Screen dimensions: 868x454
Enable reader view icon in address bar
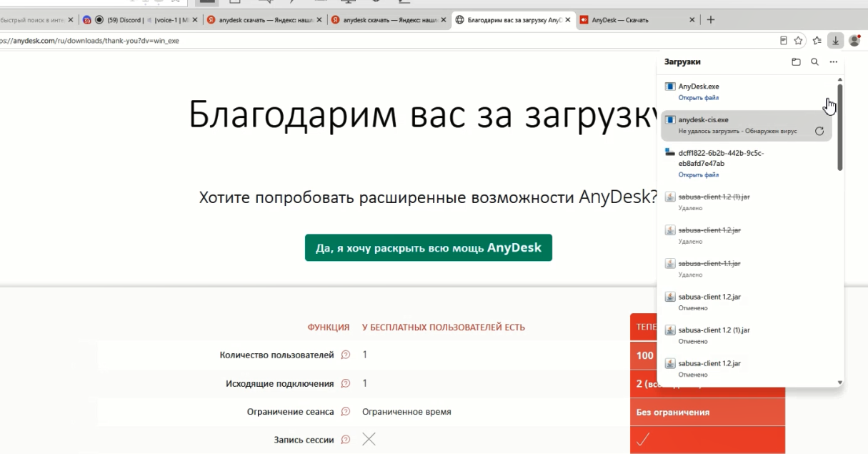[784, 41]
